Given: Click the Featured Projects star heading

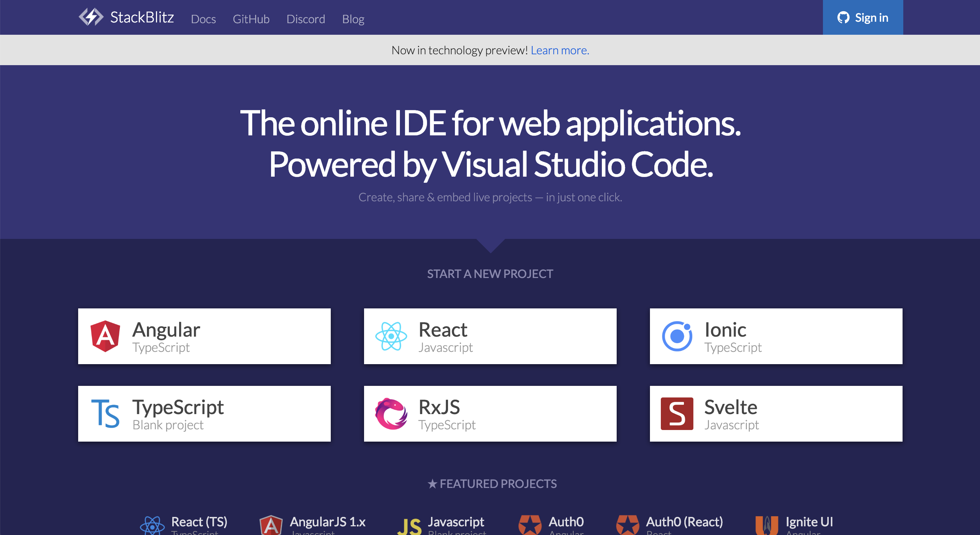Looking at the screenshot, I should point(492,484).
